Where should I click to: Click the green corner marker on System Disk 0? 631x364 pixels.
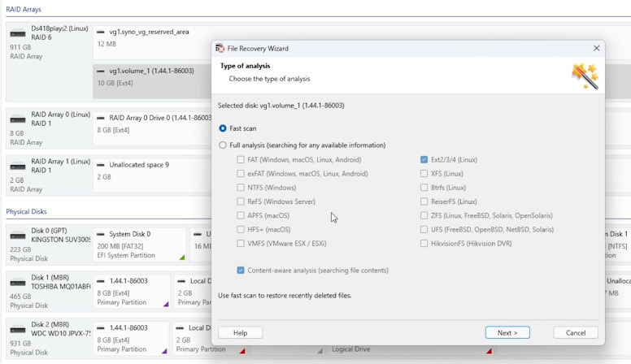182,257
